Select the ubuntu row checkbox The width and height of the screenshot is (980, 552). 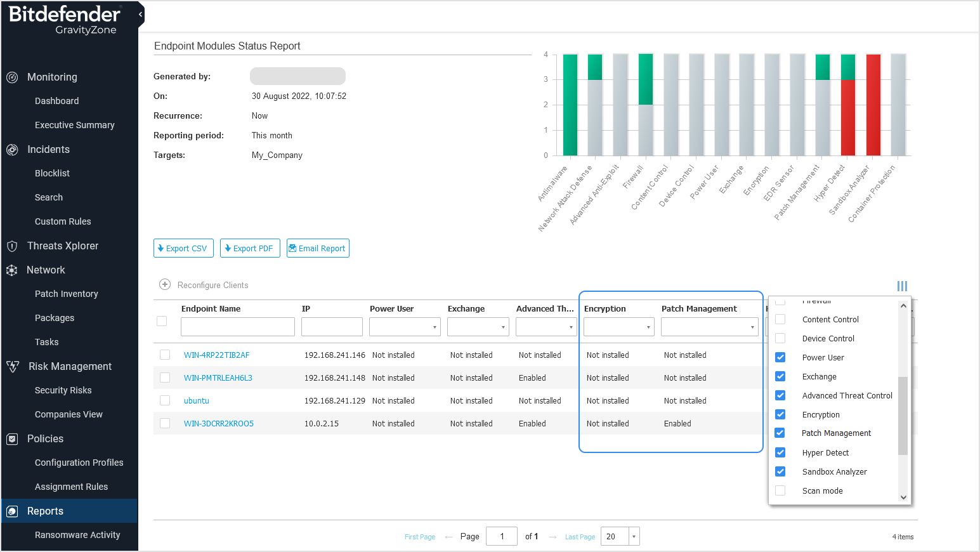165,400
